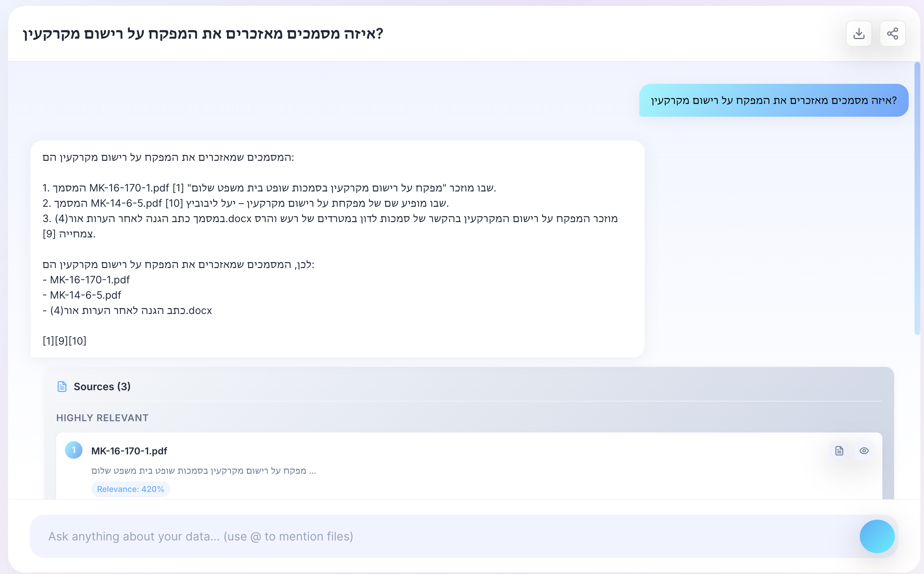The width and height of the screenshot is (924, 574).
Task: Click the round blue send button
Action: pos(877,536)
